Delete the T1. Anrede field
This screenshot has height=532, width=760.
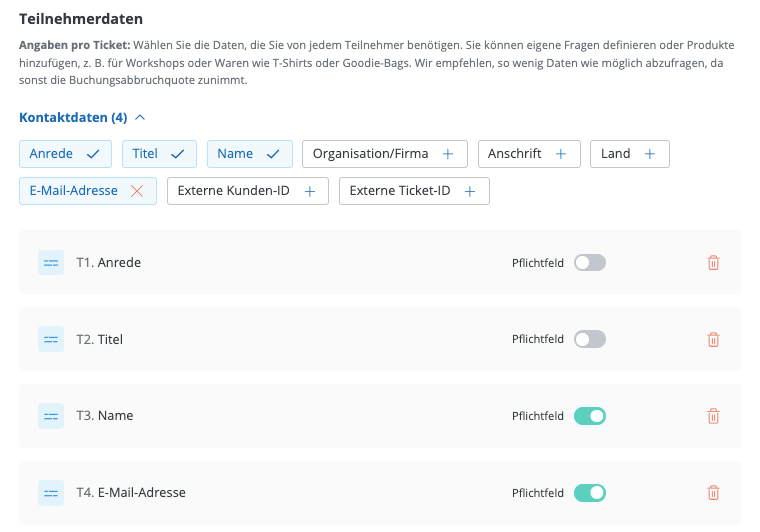coord(713,263)
